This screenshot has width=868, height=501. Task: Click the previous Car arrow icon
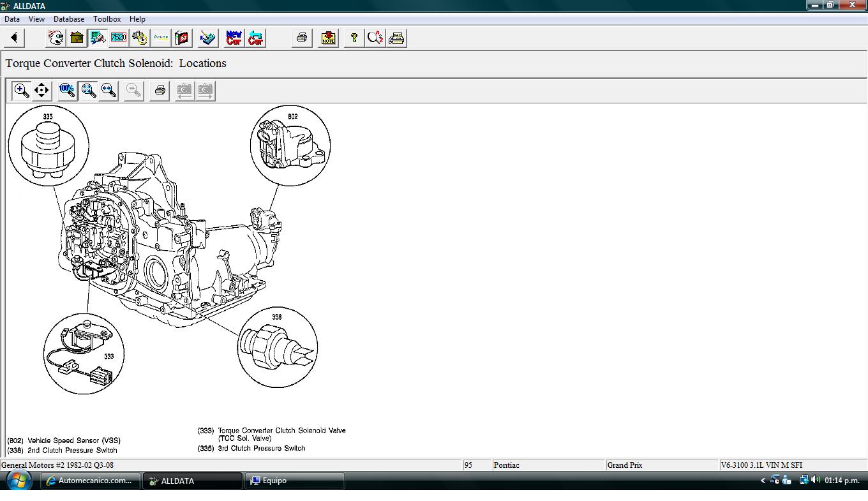coord(255,38)
